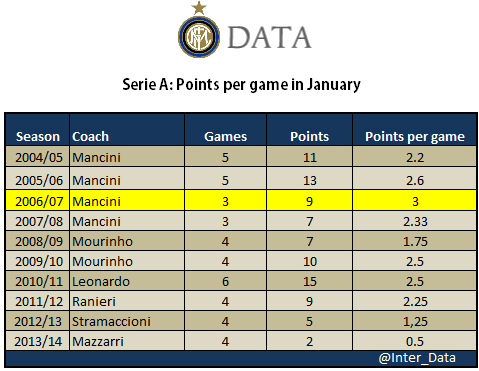Viewport: 479px width, 371px height.
Task: Click the gold star above the crest
Action: 199,8
